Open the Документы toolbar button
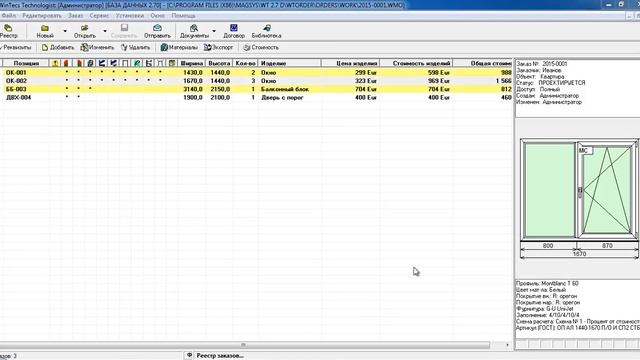 coord(194,31)
